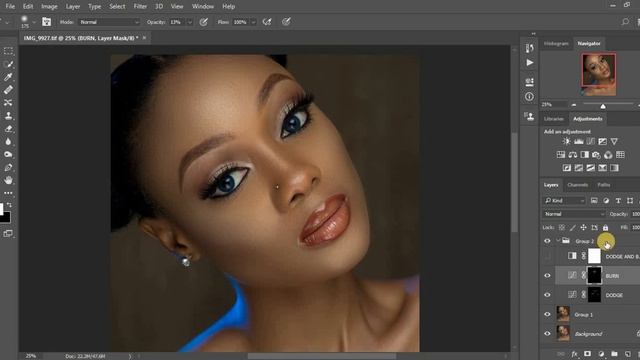This screenshot has width=640, height=360.
Task: Switch to the Libraries tab
Action: [x=554, y=119]
